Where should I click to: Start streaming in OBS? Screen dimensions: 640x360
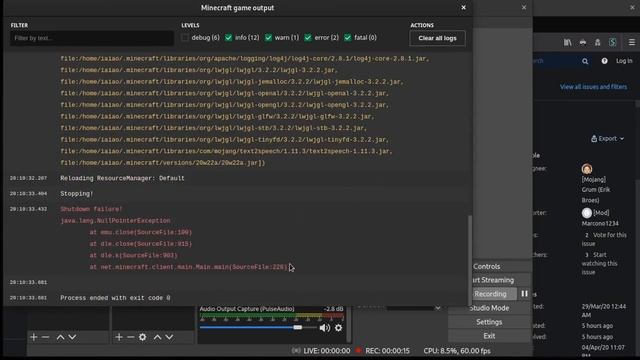point(492,280)
